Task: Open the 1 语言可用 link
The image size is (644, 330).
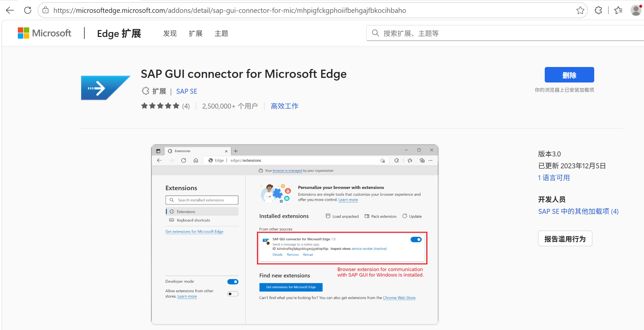Action: pyautogui.click(x=554, y=178)
